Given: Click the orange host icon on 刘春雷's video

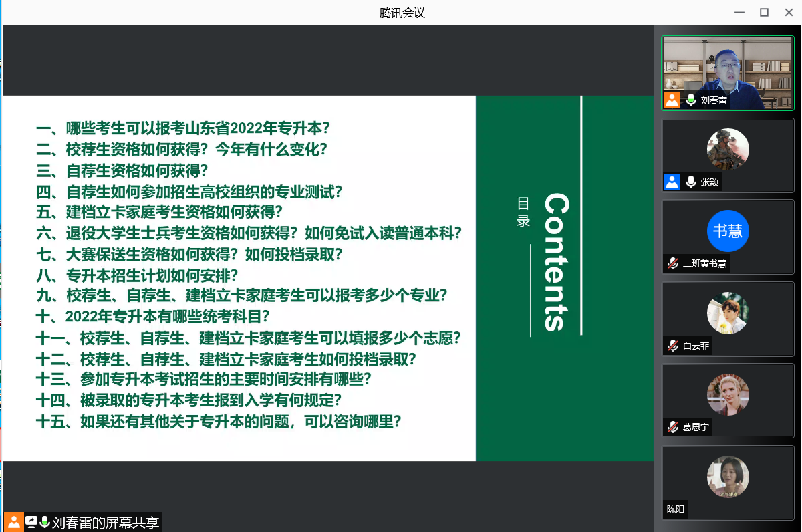Looking at the screenshot, I should 672,100.
